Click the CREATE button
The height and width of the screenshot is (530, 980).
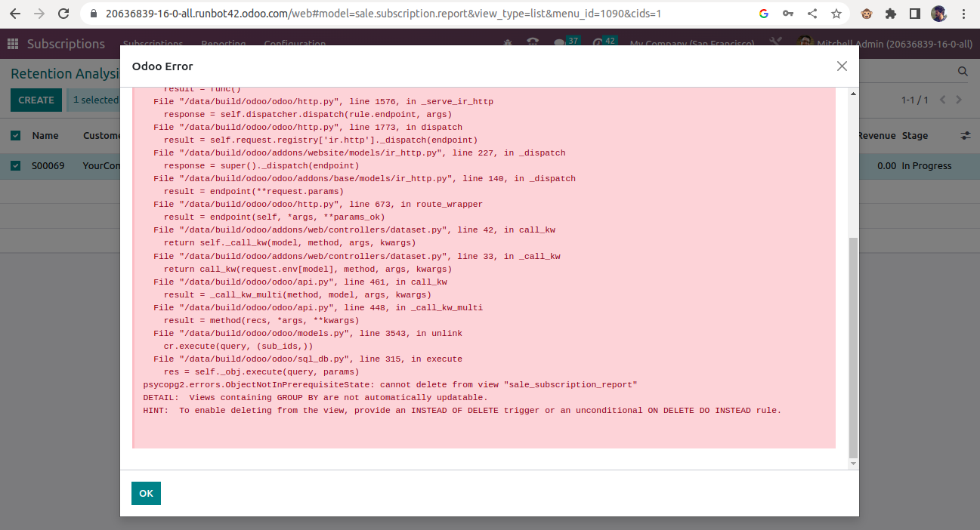click(36, 100)
